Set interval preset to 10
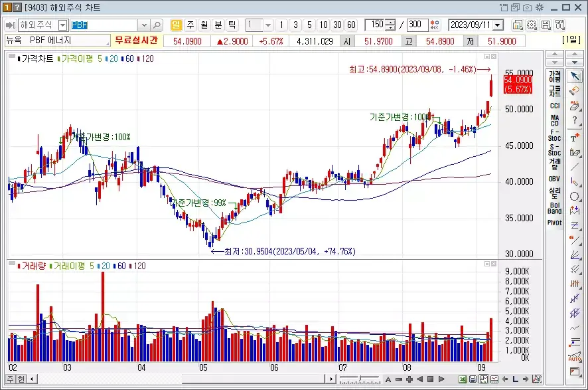This screenshot has width=588, height=390. click(323, 25)
